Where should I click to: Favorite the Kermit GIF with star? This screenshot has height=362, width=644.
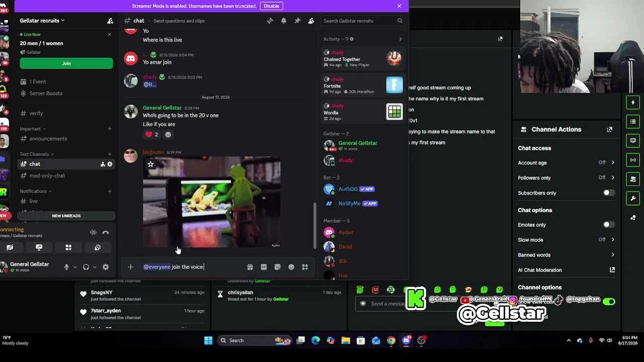coord(150,164)
